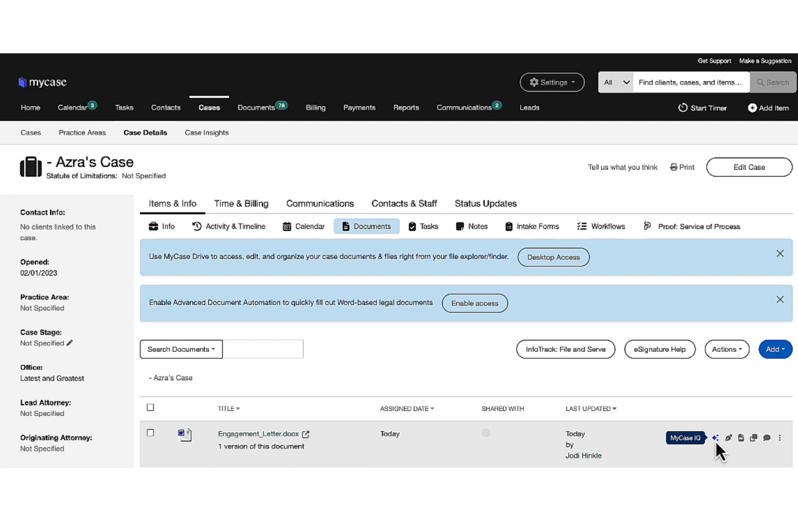Click the Workflows icon
This screenshot has width=798, height=532.
(601, 226)
